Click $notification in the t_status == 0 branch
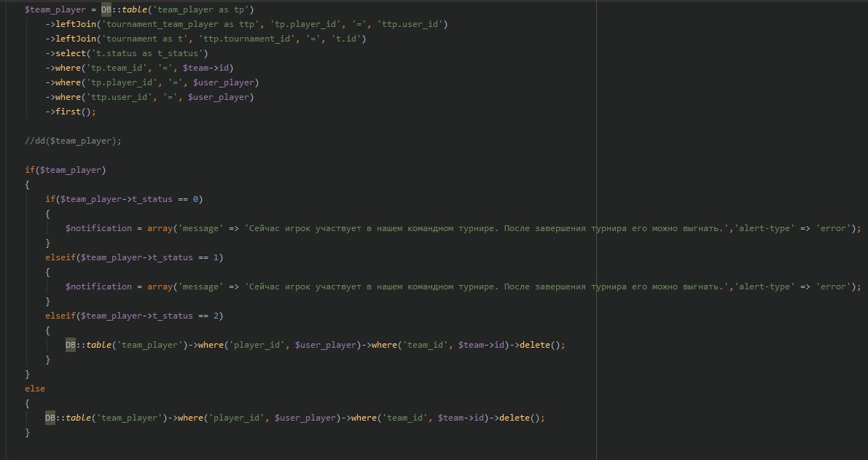 pyautogui.click(x=98, y=228)
